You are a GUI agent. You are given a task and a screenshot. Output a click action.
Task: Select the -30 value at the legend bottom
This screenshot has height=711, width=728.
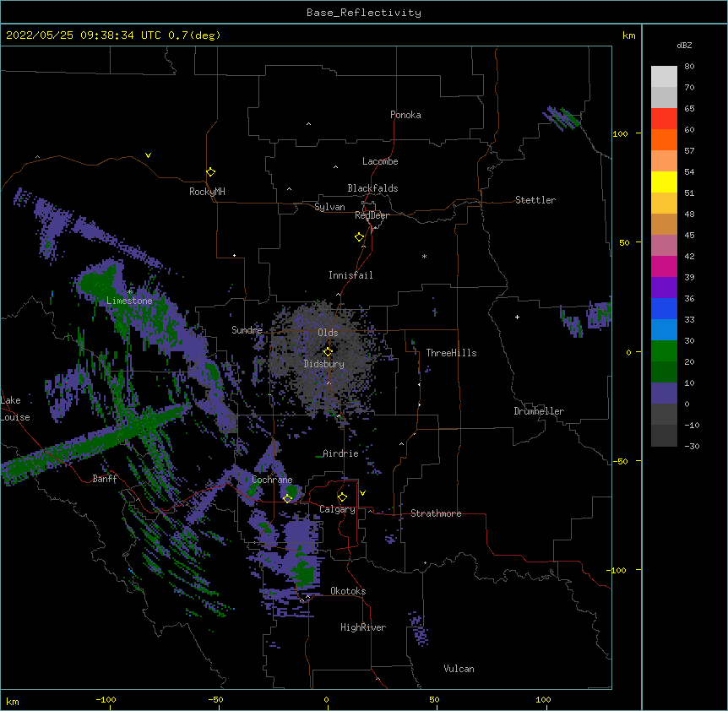pos(692,446)
